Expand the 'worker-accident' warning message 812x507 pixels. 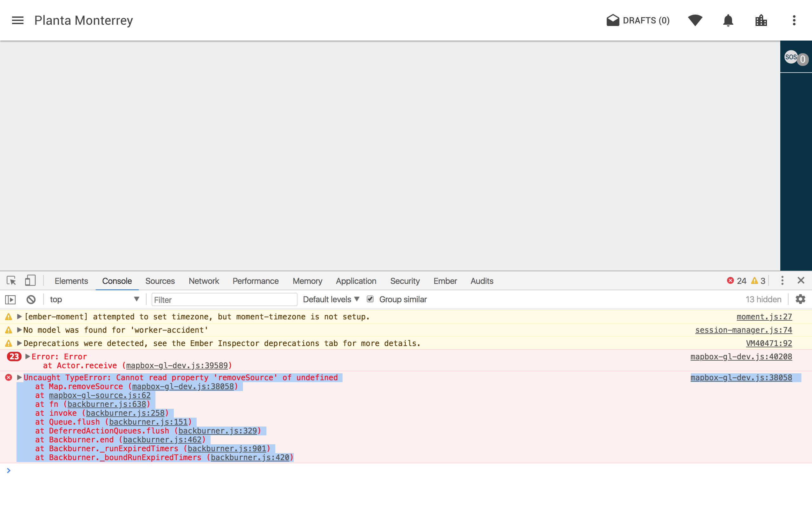pyautogui.click(x=19, y=330)
